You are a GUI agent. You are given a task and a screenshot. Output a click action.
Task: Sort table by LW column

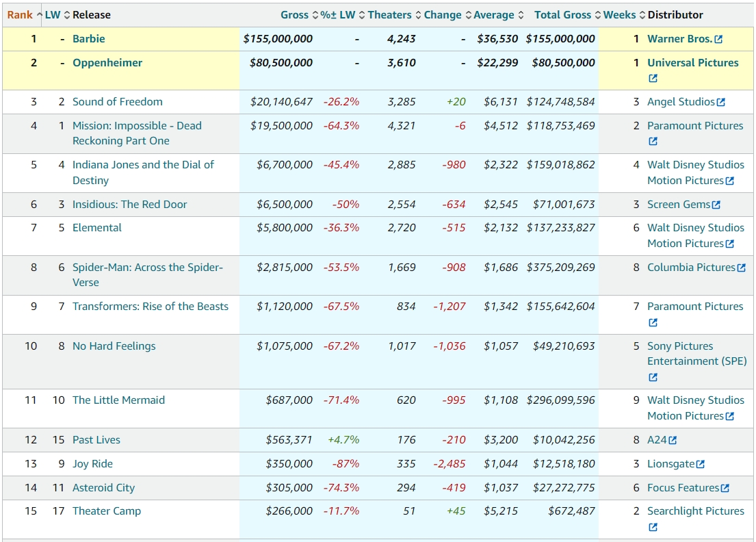pos(57,15)
